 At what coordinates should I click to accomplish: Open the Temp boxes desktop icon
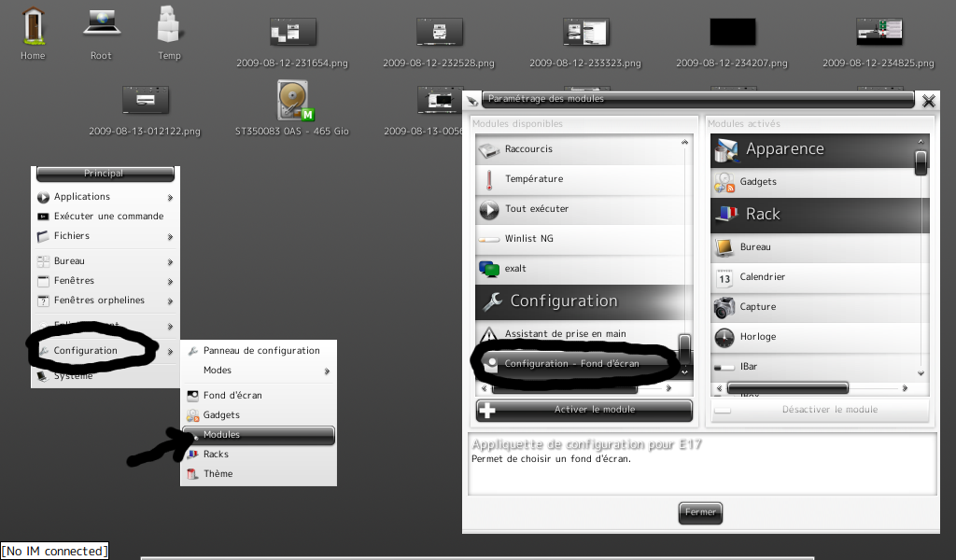(x=169, y=27)
